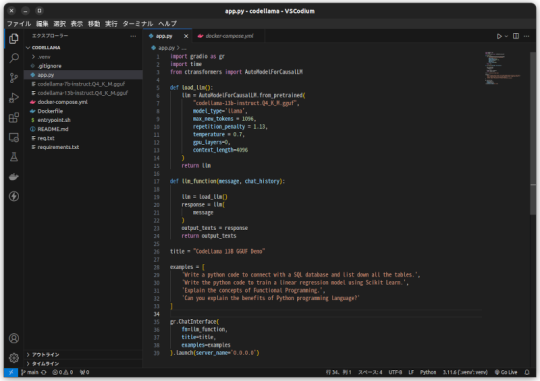This screenshot has width=540, height=381.
Task: Open the Manage gear icon
Action: click(x=14, y=358)
